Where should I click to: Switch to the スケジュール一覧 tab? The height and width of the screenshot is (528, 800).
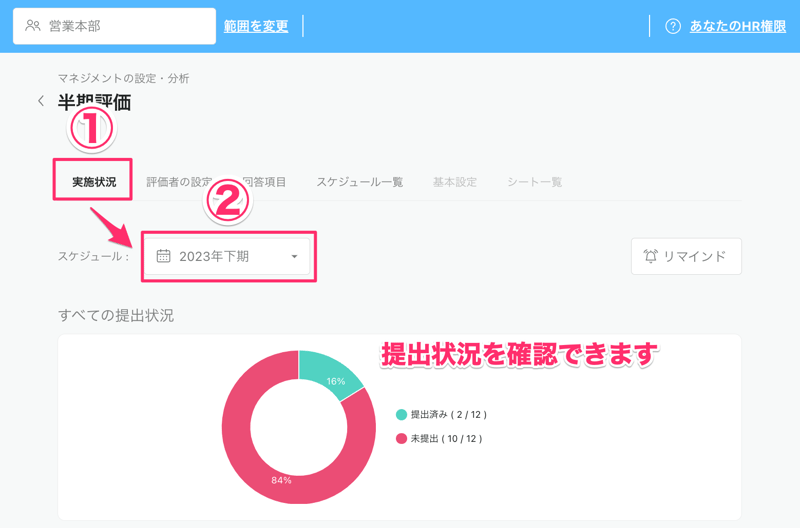pyautogui.click(x=360, y=182)
